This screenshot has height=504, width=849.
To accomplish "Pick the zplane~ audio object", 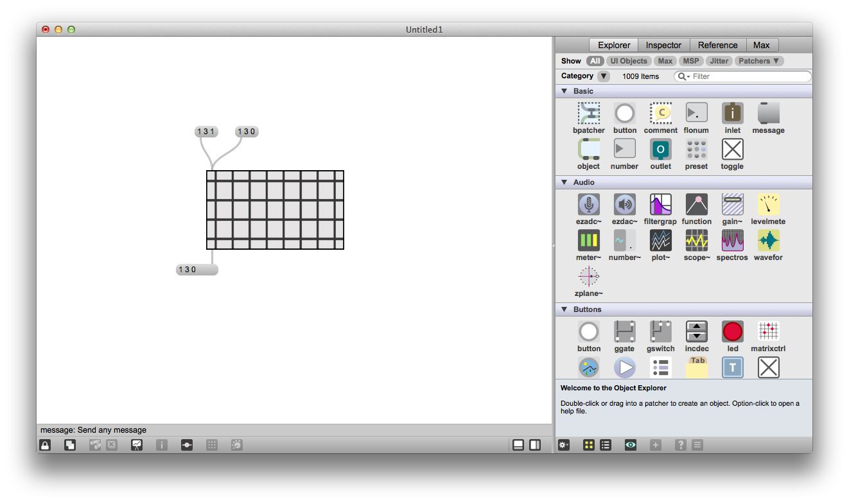I will pos(588,277).
